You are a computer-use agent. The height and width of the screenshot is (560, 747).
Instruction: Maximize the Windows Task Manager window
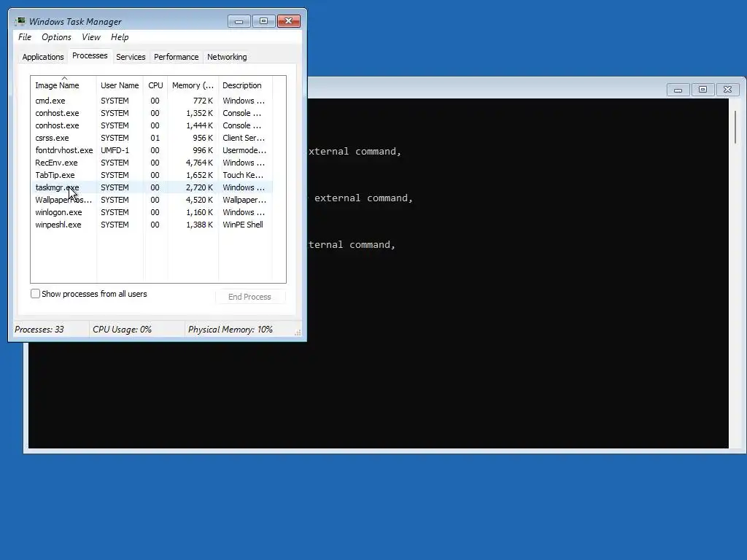263,21
